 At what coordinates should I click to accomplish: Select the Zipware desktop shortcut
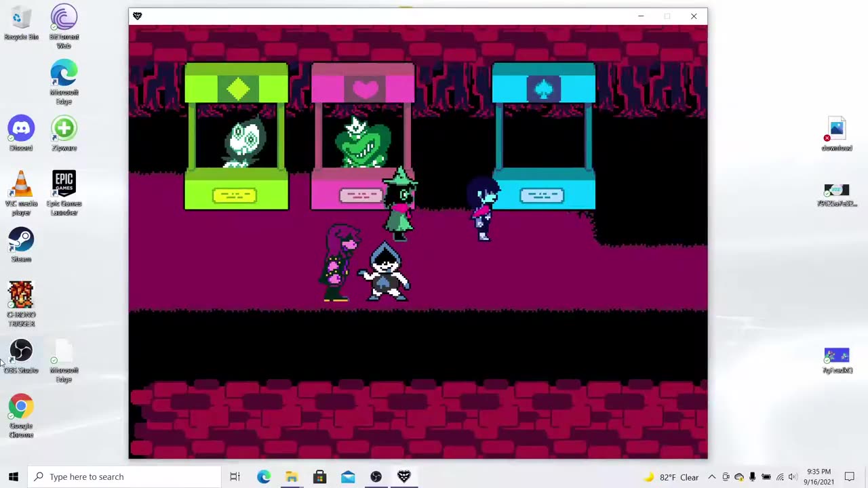click(64, 134)
